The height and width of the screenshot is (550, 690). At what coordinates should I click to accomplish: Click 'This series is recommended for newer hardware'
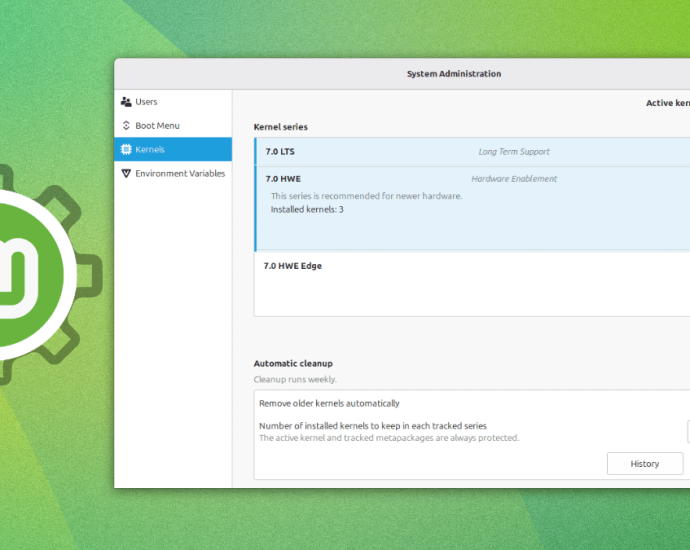pos(366,196)
